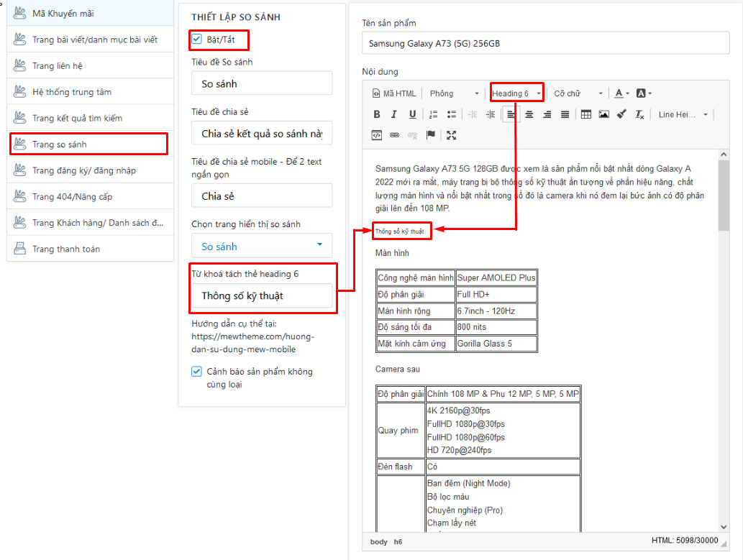Screen dimensions: 743x560
Task: Open Trang 404/Nâng cấp settings
Action: click(x=90, y=196)
